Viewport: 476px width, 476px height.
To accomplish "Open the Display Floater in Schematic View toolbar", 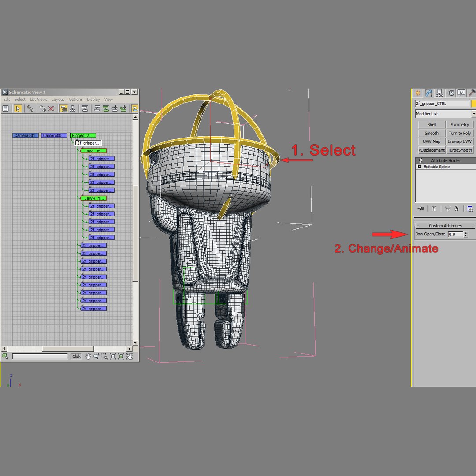I will tap(5, 108).
